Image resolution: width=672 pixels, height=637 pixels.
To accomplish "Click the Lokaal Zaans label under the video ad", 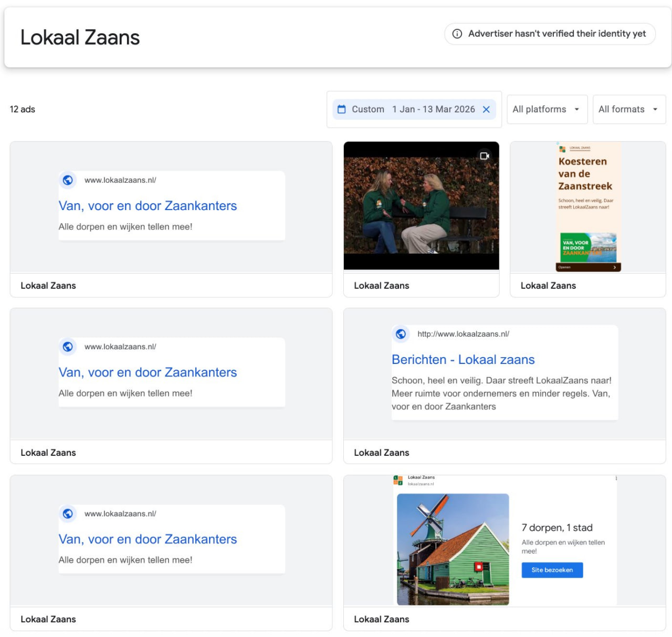I will (382, 285).
